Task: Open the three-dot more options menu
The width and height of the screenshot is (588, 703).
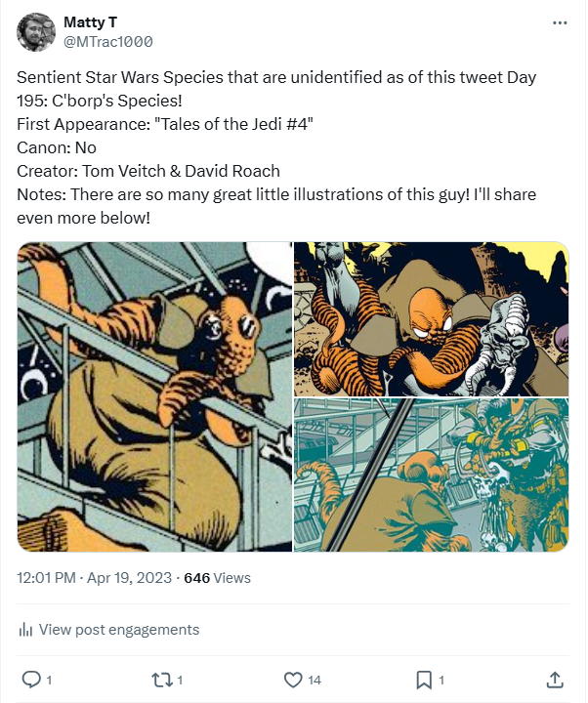Action: [x=559, y=21]
